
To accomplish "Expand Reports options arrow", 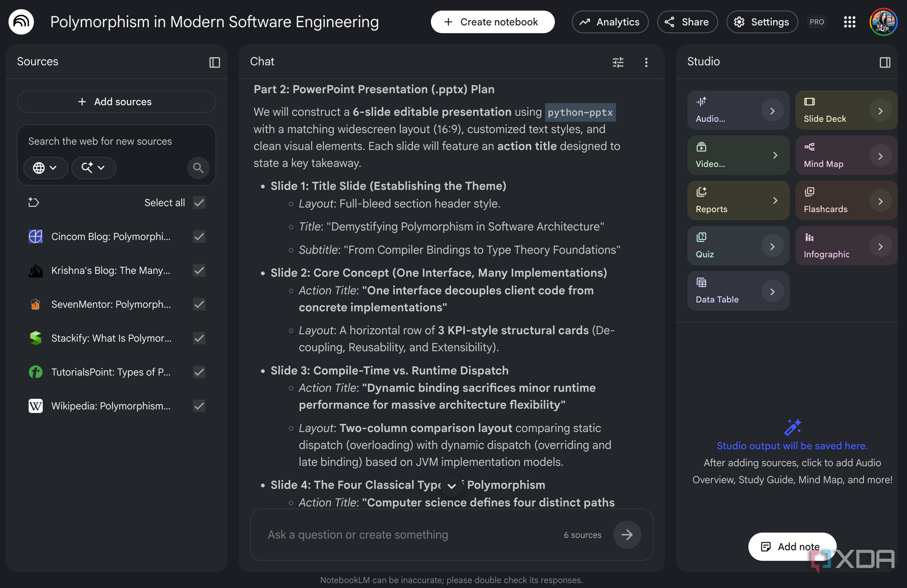I will [775, 201].
